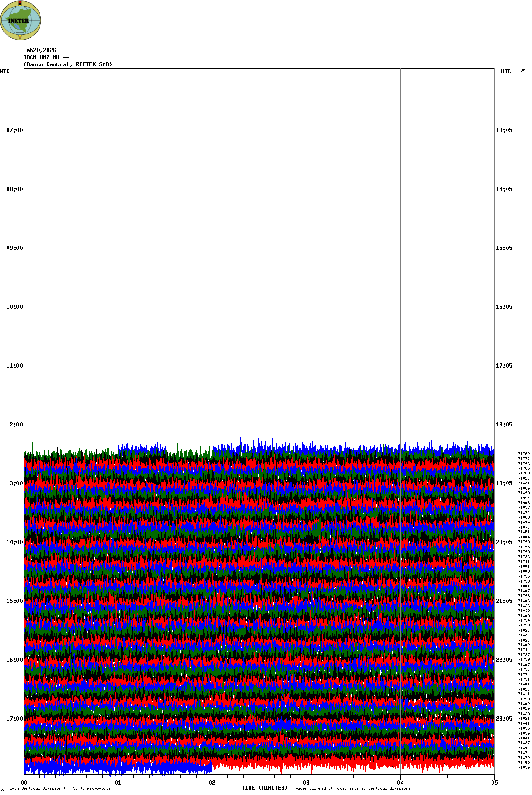Image resolution: width=532 pixels, height=795 pixels.
Task: Click the TIME (MINUTES) axis title
Action: [x=264, y=788]
